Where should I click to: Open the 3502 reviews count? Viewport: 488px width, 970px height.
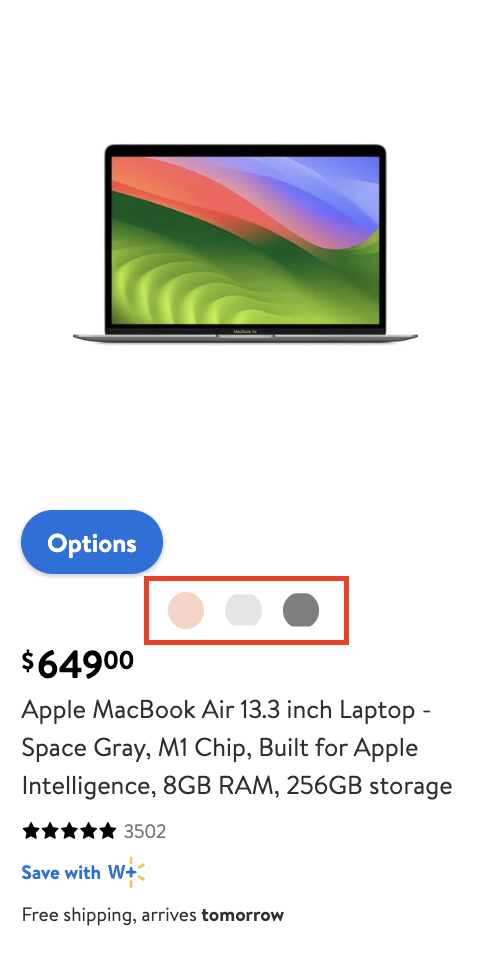[145, 831]
